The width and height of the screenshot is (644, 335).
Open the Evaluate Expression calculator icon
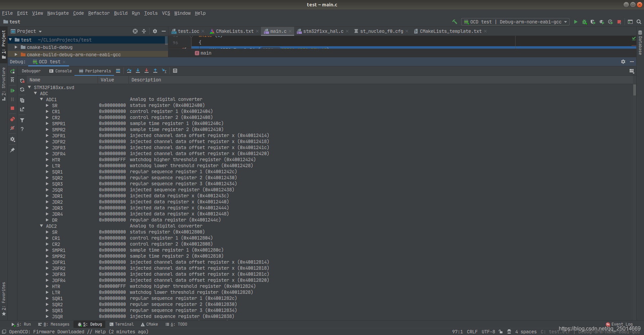(175, 71)
